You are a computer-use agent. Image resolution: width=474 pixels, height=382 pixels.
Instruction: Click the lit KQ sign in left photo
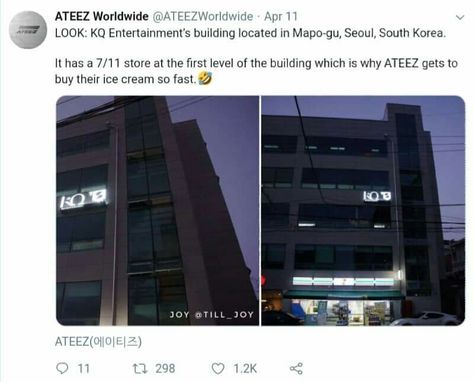point(83,199)
